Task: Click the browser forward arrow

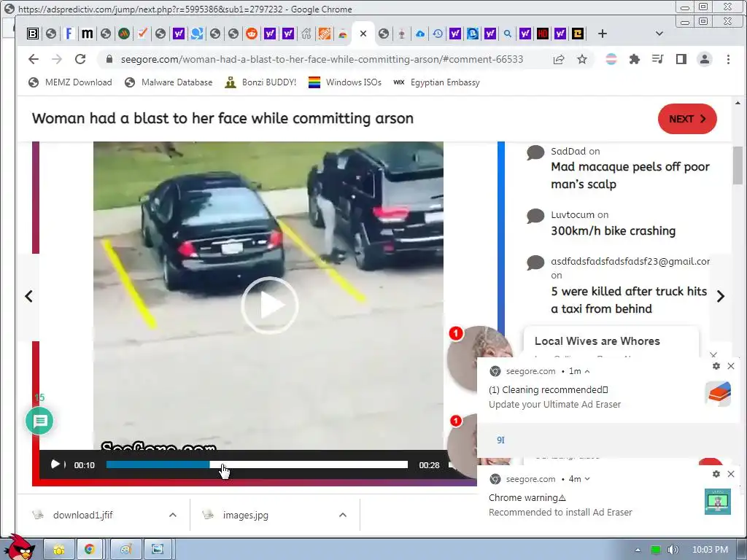Action: tap(57, 59)
